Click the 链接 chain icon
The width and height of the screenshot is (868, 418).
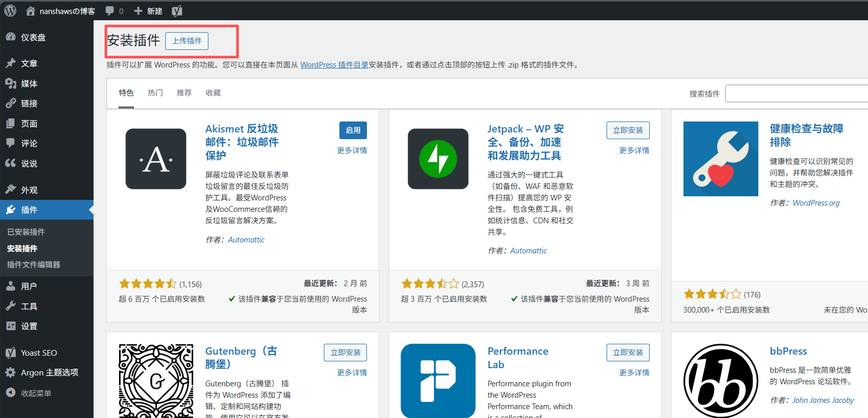[x=10, y=103]
